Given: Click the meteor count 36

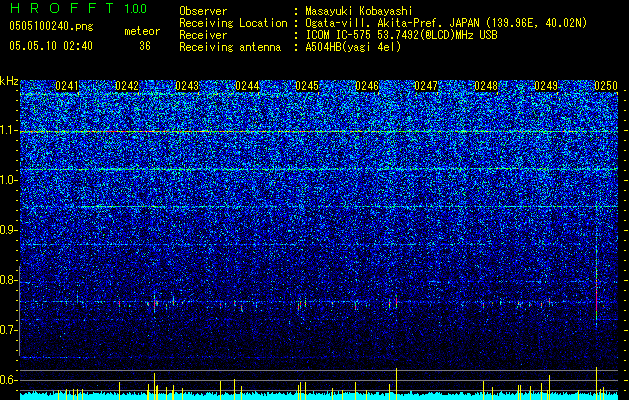Looking at the screenshot, I should point(145,46).
